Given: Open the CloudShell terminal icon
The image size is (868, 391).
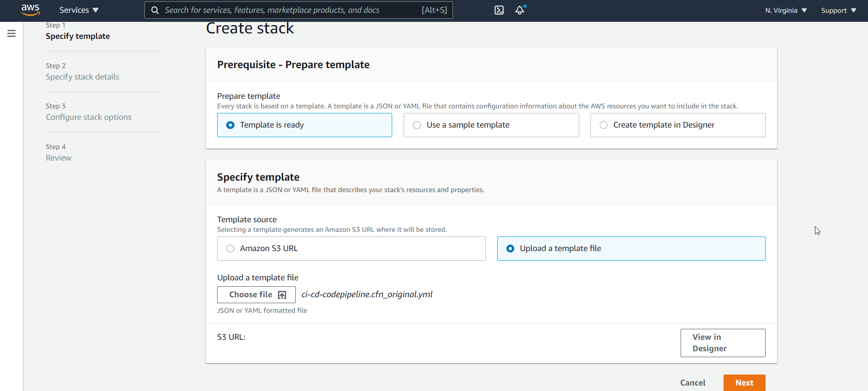Looking at the screenshot, I should point(499,10).
